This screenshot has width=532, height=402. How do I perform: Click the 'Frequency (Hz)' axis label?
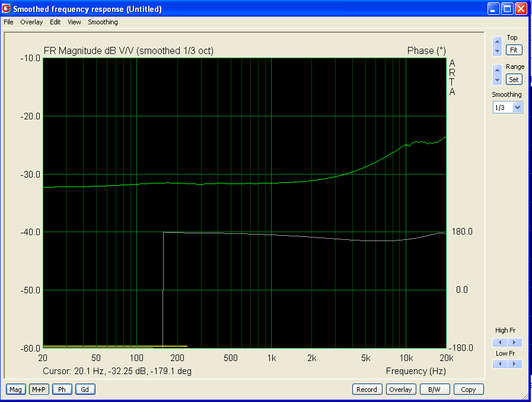416,371
